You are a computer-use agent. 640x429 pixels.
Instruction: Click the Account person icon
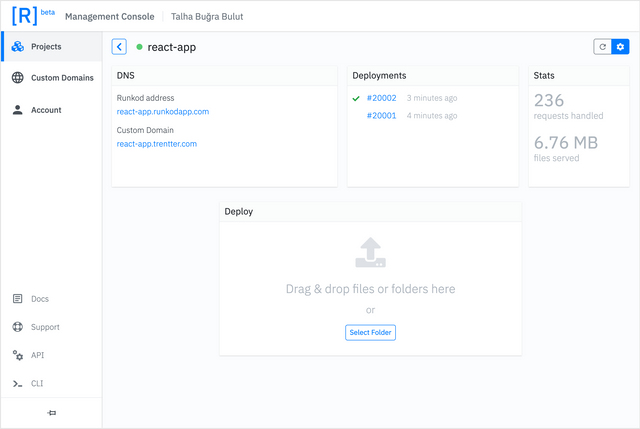[18, 110]
